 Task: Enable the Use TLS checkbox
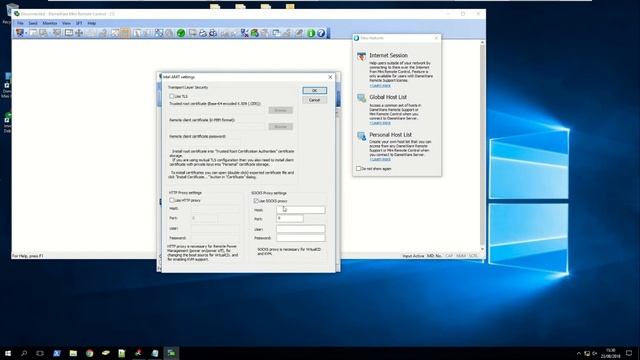click(172, 96)
